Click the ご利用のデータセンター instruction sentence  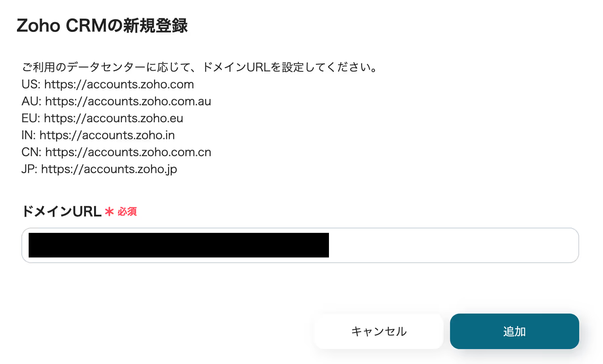[x=199, y=67]
